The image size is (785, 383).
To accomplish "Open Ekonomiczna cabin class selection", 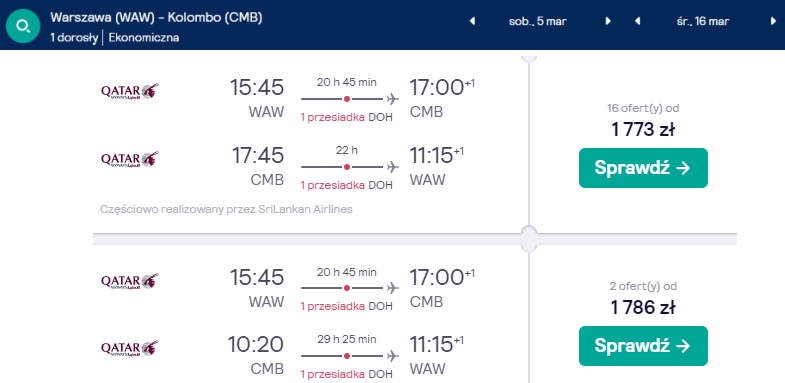I will (x=144, y=38).
